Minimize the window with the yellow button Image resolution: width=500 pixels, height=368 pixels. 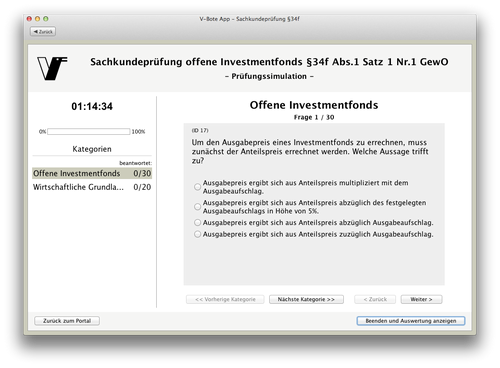(x=37, y=19)
